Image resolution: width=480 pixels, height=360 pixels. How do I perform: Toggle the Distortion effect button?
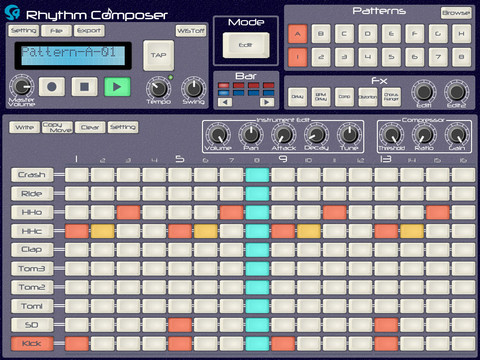pos(368,97)
